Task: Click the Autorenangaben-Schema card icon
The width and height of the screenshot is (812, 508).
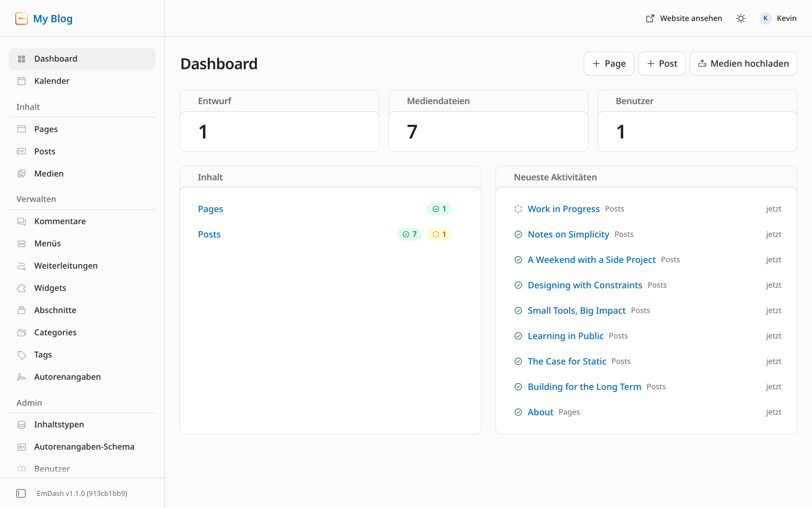Action: [x=22, y=447]
